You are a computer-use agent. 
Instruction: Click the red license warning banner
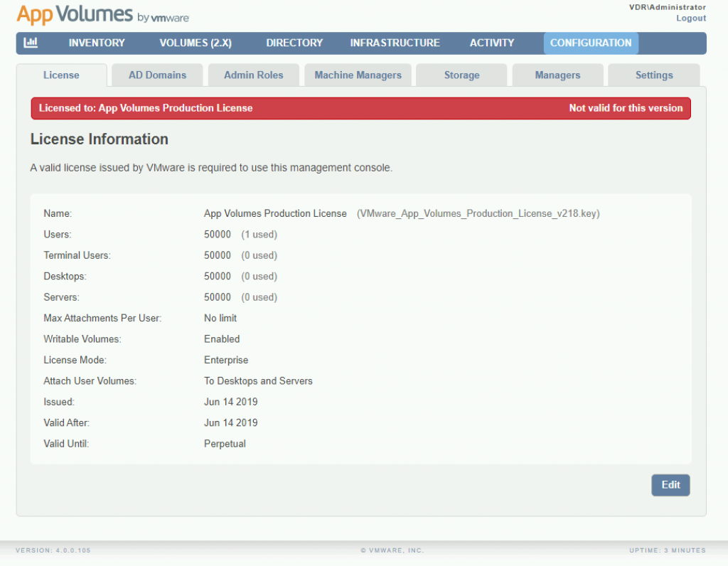(x=360, y=108)
